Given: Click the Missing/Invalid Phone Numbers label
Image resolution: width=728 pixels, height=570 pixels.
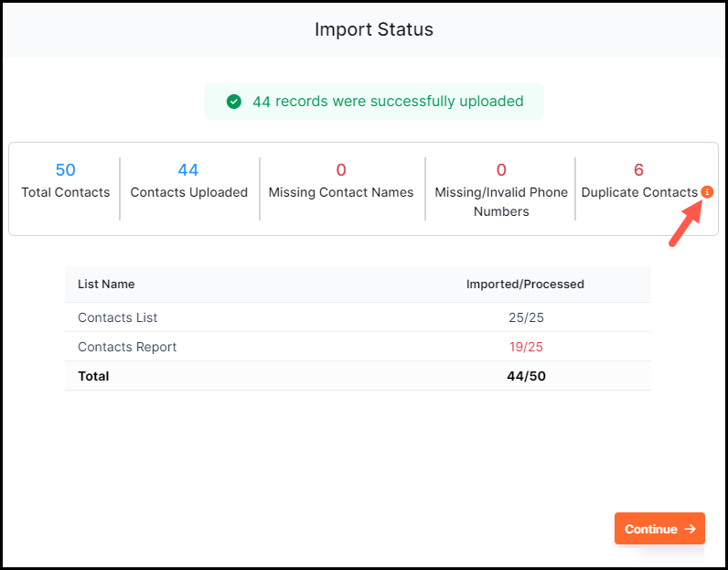Looking at the screenshot, I should click(501, 201).
